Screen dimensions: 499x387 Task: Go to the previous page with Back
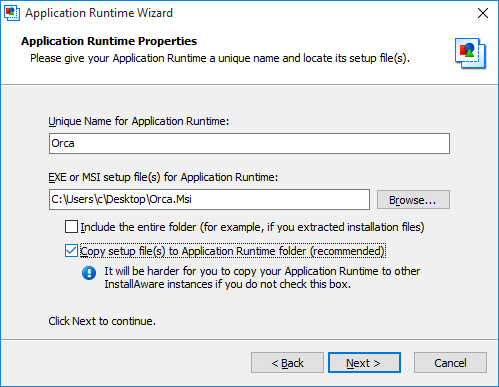(287, 363)
